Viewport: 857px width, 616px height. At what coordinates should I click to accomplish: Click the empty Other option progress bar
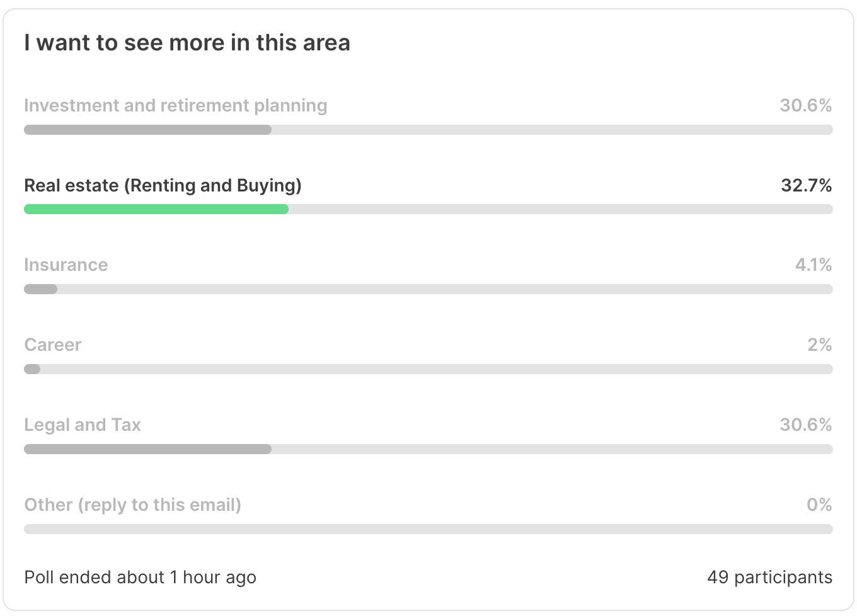(x=428, y=529)
